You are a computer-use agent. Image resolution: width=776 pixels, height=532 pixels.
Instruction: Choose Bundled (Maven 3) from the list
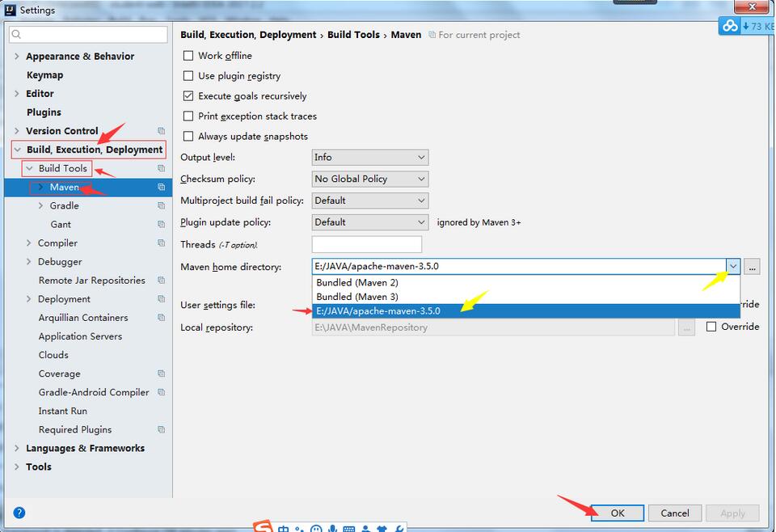526,297
